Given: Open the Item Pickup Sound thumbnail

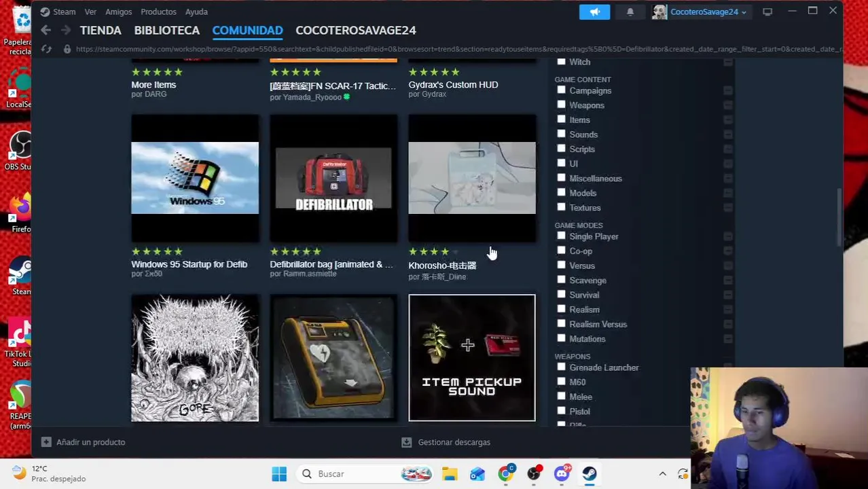Looking at the screenshot, I should coord(472,358).
